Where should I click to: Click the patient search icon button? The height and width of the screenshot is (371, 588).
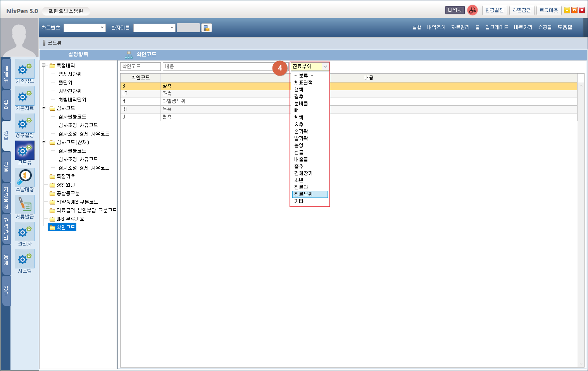207,28
